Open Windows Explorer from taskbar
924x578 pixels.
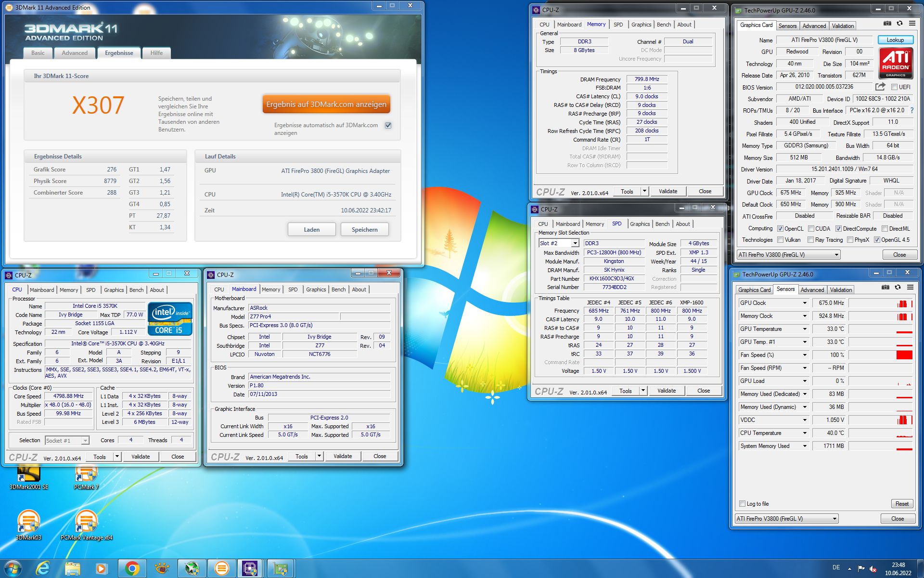coord(72,569)
